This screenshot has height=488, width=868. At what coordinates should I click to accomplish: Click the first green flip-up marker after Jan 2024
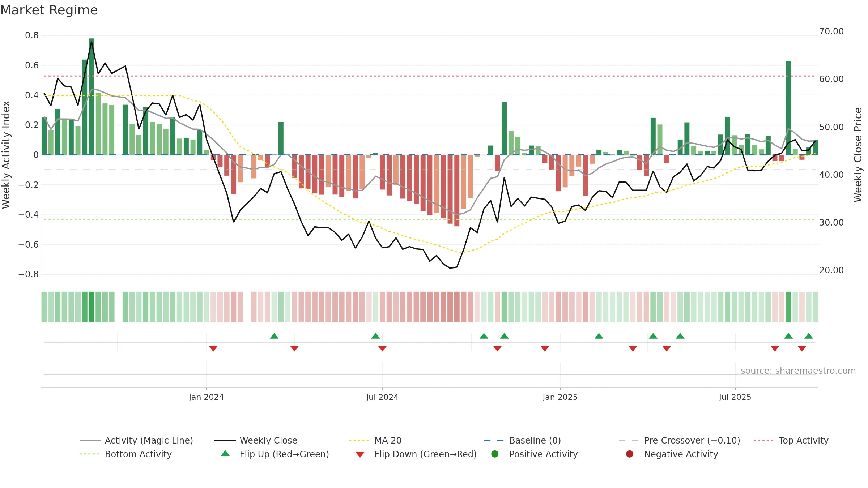[x=274, y=336]
